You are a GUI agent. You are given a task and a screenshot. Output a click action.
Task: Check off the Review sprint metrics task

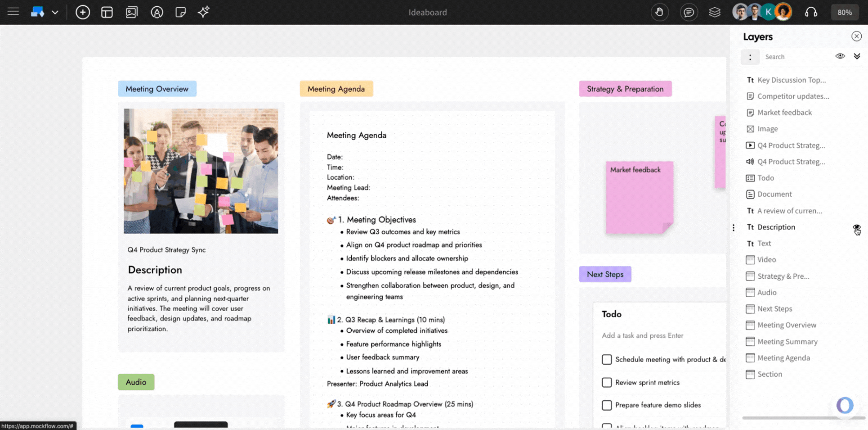point(607,382)
